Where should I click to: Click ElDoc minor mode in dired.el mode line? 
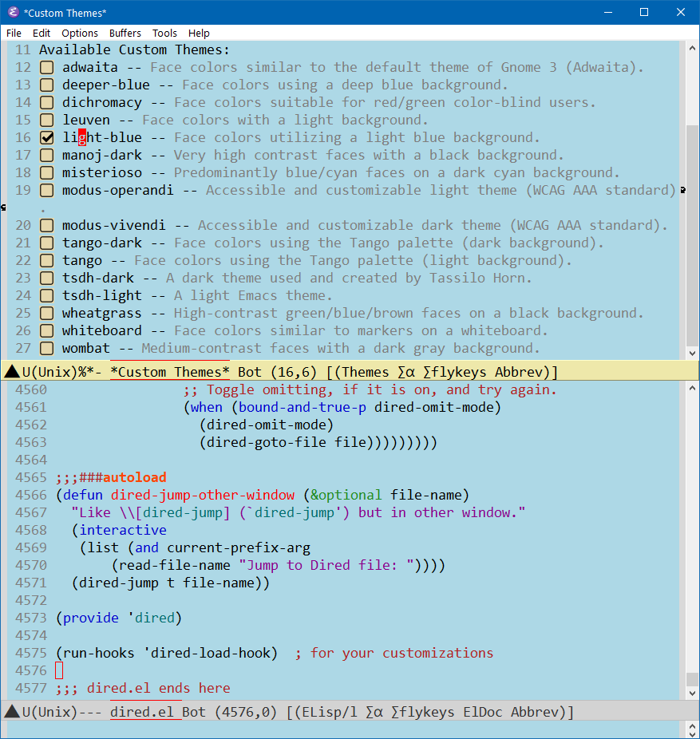(x=483, y=712)
